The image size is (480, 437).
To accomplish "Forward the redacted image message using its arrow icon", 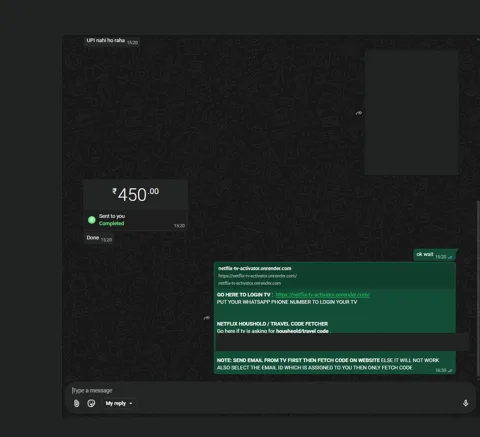I will 359,113.
